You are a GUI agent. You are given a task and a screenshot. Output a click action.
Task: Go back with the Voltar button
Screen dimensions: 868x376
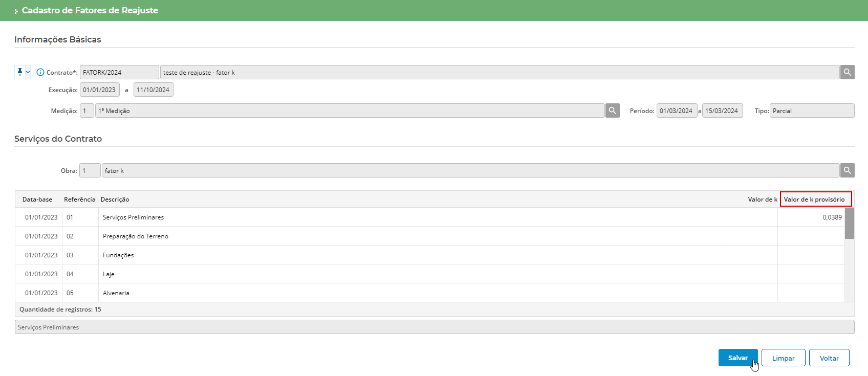(x=829, y=358)
